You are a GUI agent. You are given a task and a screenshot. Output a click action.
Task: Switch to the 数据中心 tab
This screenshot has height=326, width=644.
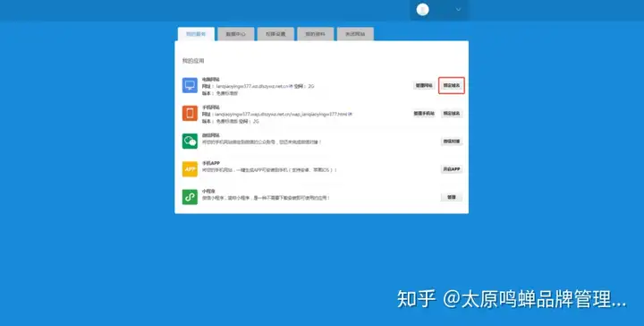click(x=236, y=34)
